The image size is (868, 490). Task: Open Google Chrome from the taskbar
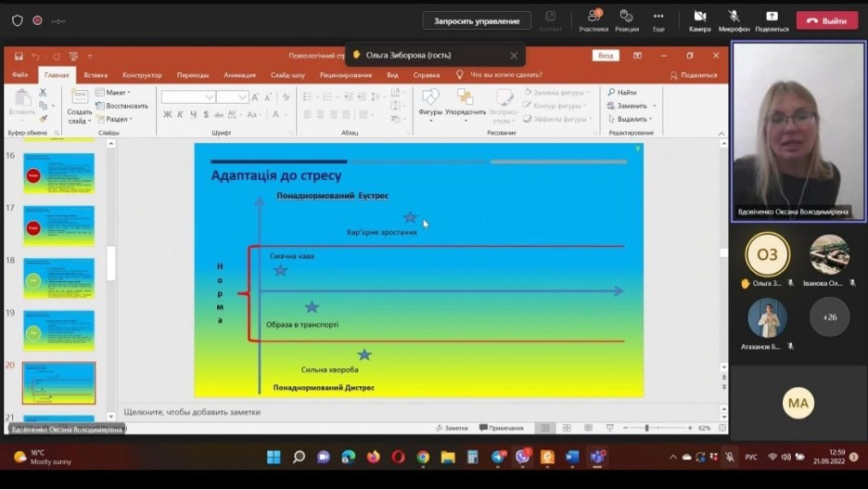coord(423,457)
